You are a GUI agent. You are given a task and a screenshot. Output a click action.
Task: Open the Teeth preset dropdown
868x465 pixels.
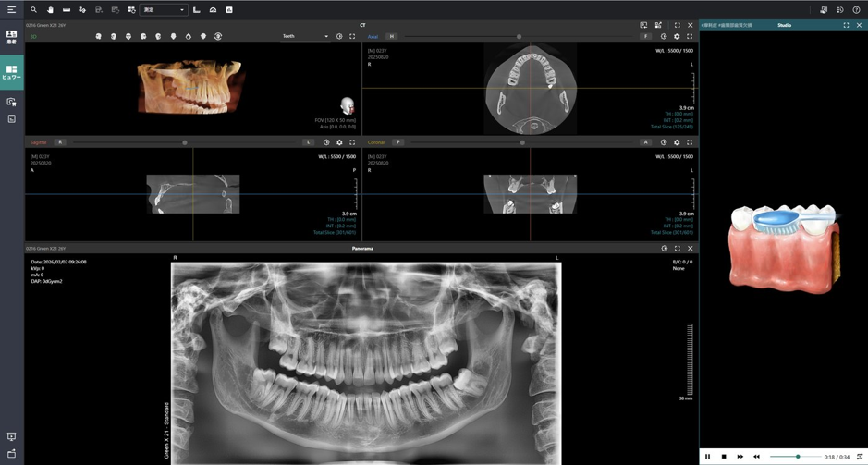coord(305,37)
